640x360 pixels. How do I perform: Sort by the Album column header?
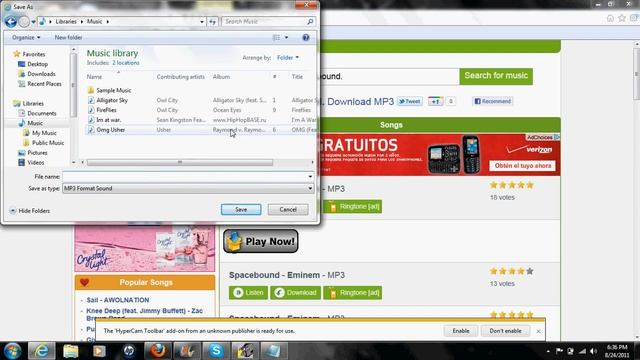221,77
